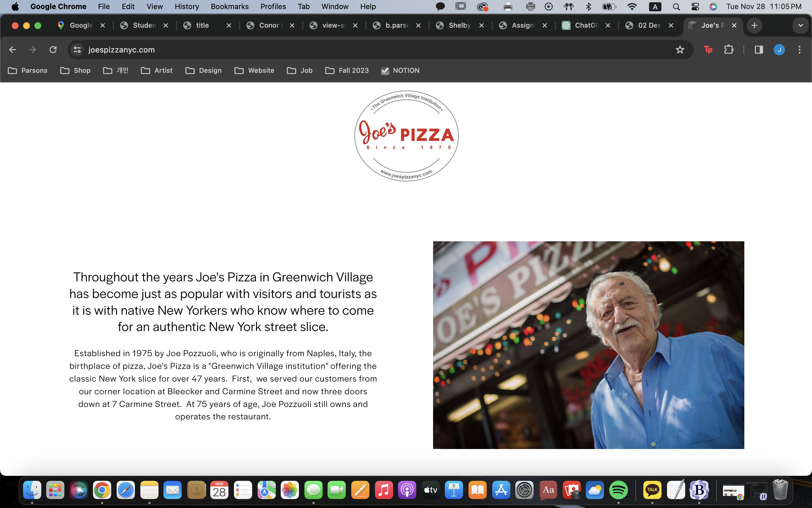Reload the Joe's Pizza page
The image size is (812, 508).
pyautogui.click(x=53, y=50)
